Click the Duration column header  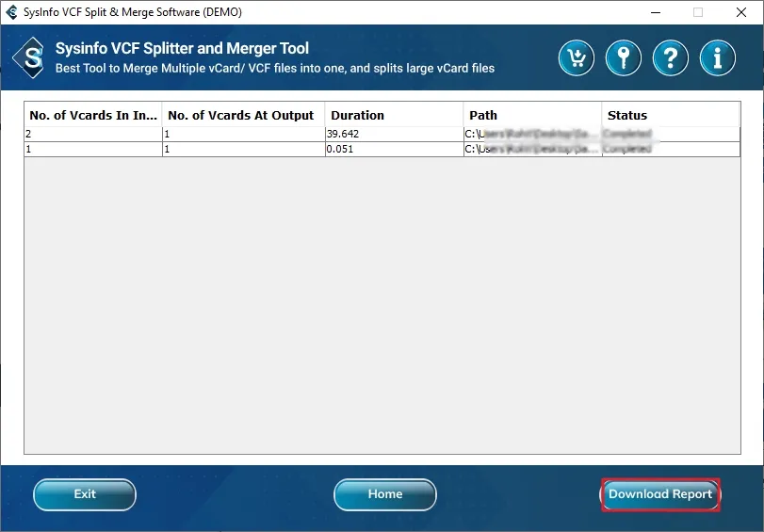[x=394, y=115]
